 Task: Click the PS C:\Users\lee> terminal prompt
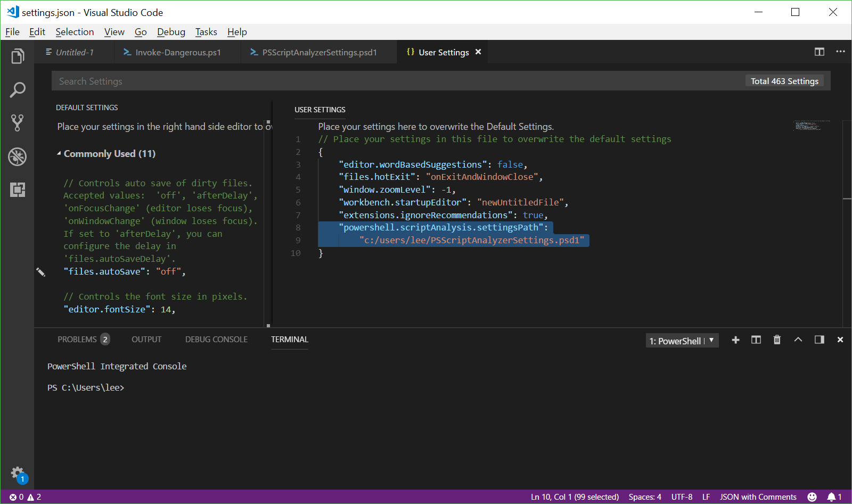coord(86,387)
